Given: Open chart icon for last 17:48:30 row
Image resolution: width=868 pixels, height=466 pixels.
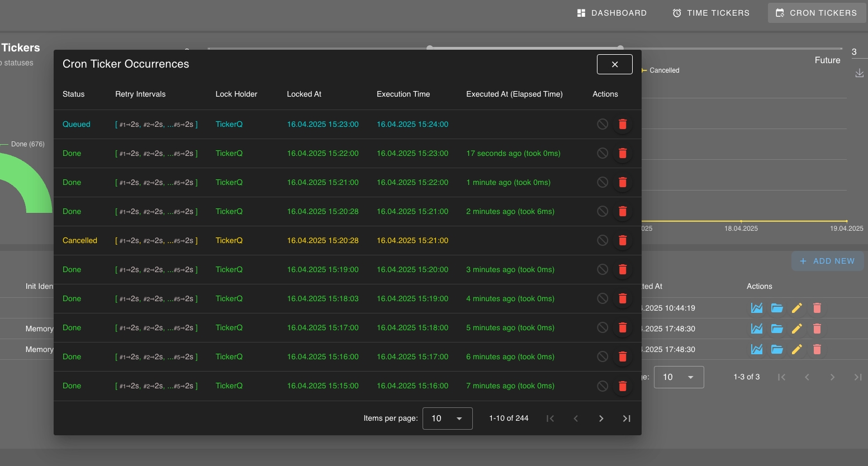Looking at the screenshot, I should [757, 349].
